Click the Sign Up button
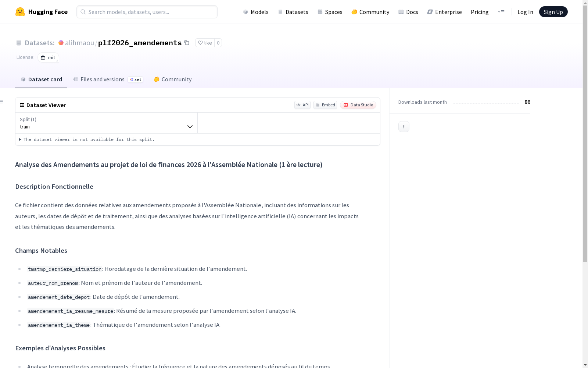The height and width of the screenshot is (368, 588). [553, 12]
